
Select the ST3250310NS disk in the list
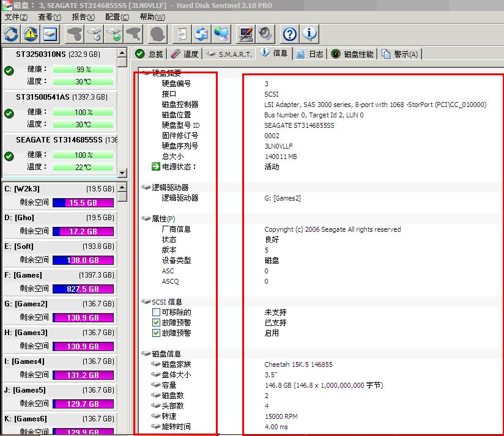pos(60,68)
